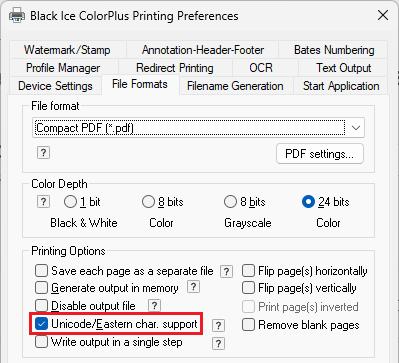The image size is (399, 363).
Task: Click help icon for Write output single step
Action: click(x=218, y=343)
